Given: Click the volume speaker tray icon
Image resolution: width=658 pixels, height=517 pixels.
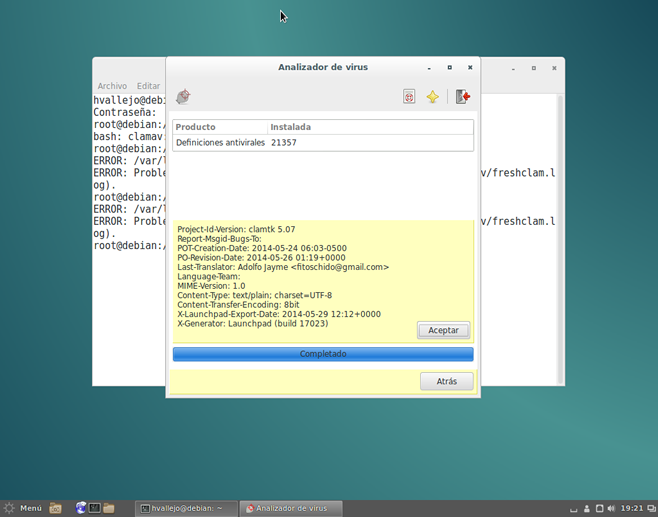Looking at the screenshot, I should (611, 508).
